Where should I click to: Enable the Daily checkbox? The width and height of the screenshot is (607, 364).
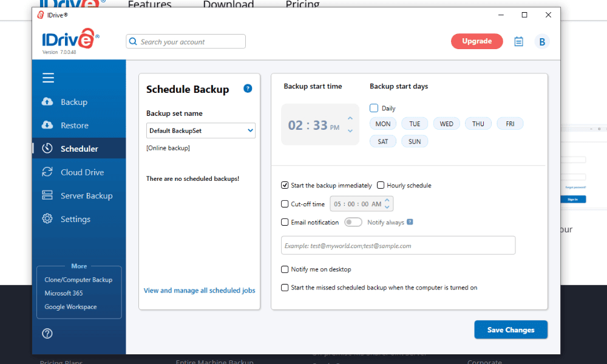tap(374, 109)
